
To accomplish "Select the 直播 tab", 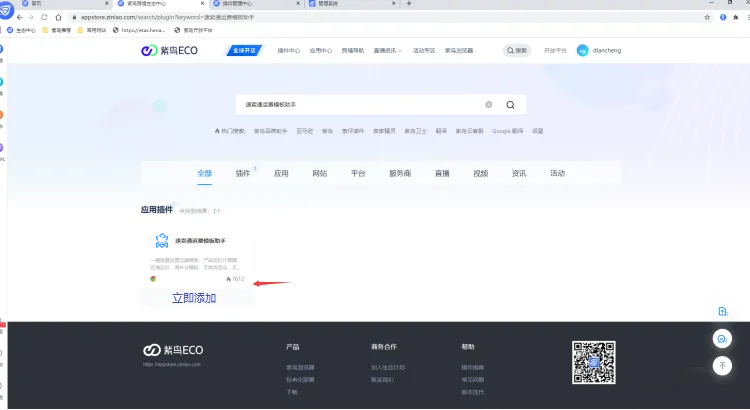I will click(x=442, y=173).
